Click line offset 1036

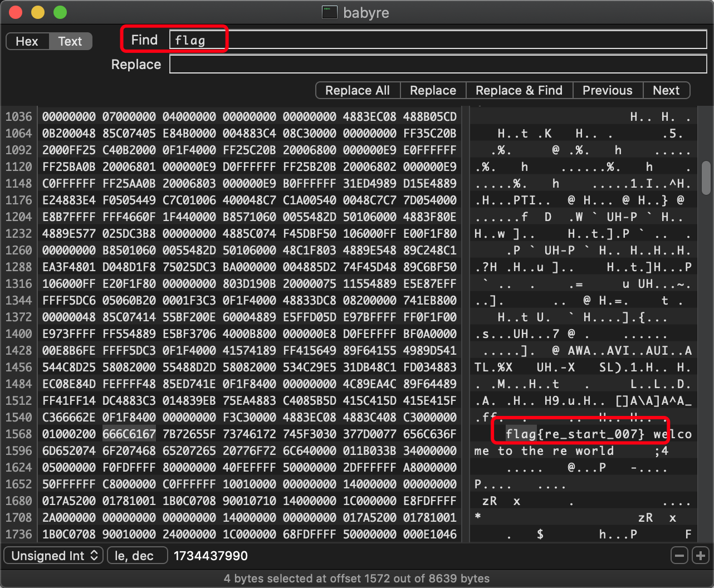point(19,116)
